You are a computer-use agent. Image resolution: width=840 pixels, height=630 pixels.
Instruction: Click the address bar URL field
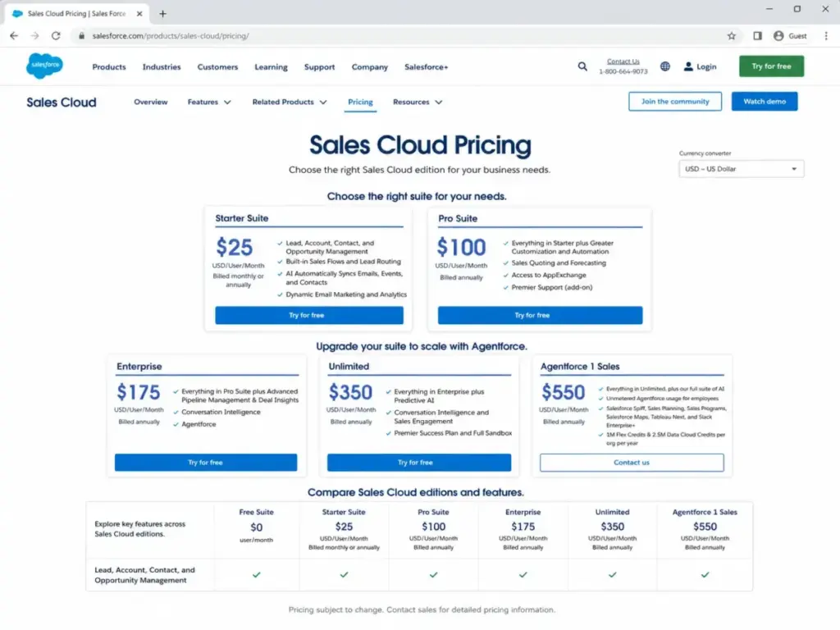[407, 36]
